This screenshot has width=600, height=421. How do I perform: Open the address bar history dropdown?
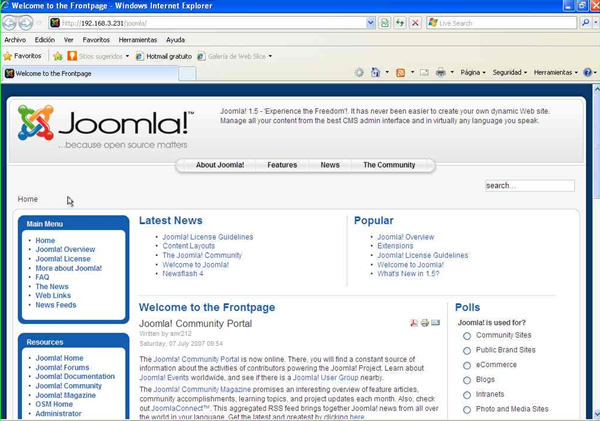click(370, 23)
